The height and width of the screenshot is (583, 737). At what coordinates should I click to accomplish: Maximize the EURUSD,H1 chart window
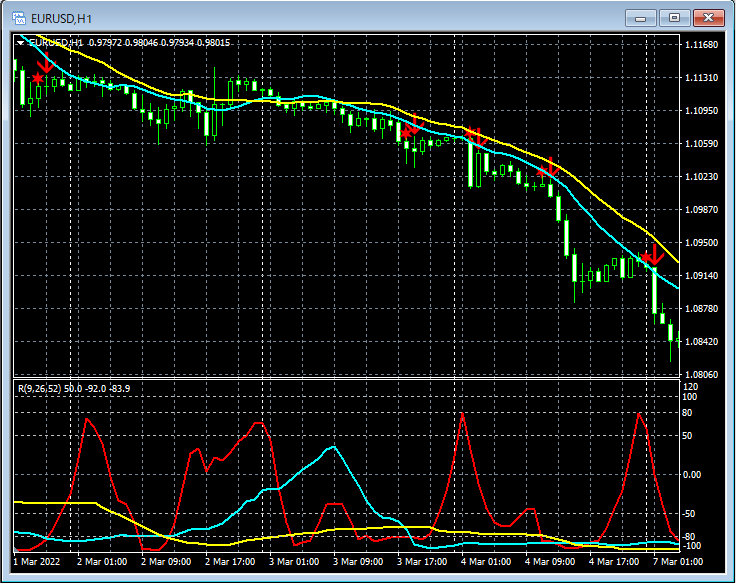click(674, 18)
